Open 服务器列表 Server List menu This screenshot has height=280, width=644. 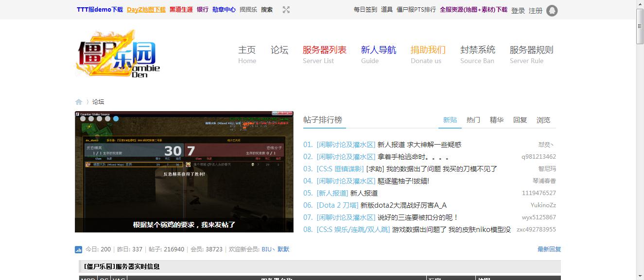coord(325,54)
